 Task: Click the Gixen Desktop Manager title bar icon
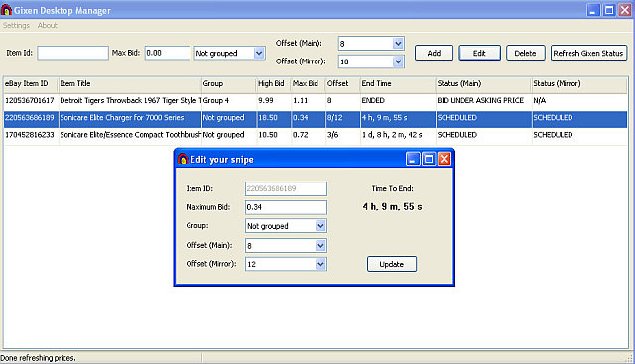6,10
